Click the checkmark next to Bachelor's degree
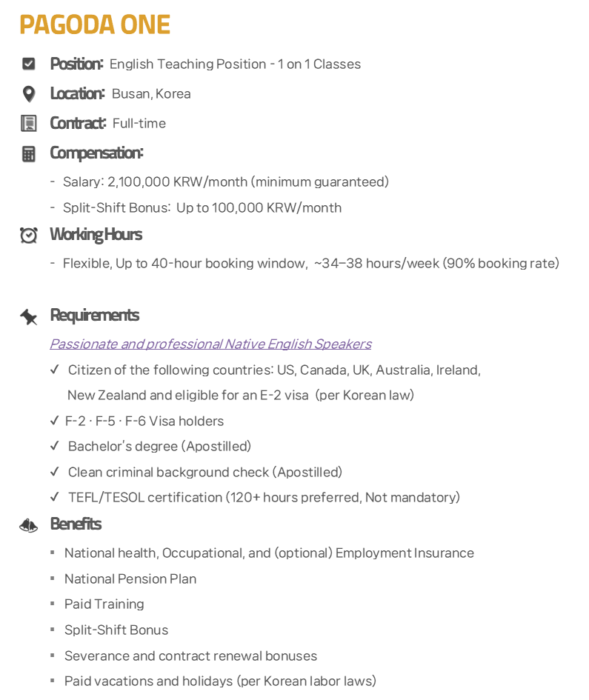589x700 pixels. 55,445
